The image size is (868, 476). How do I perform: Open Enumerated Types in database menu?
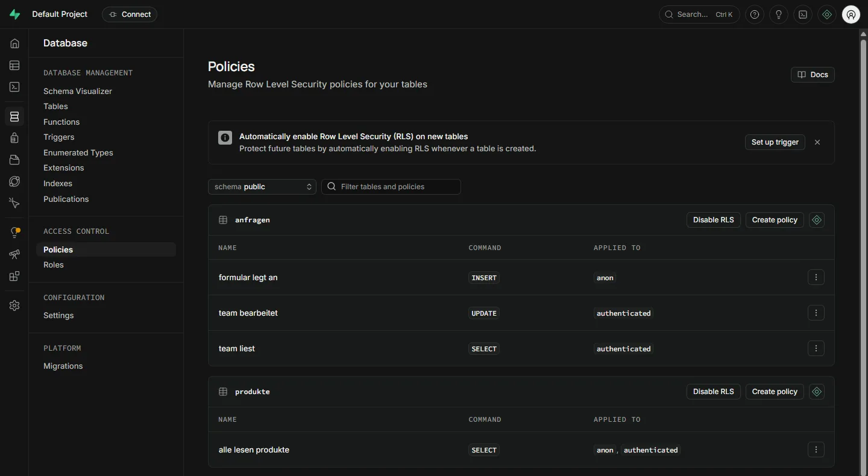[x=78, y=152]
